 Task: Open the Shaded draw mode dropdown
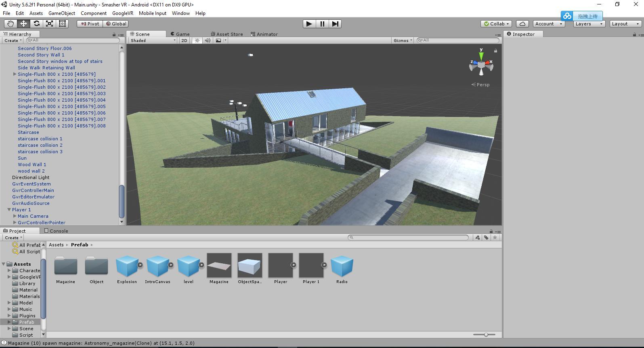tap(153, 40)
